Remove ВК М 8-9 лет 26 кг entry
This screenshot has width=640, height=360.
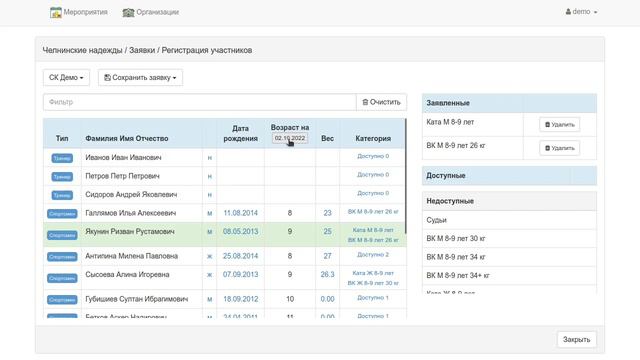click(x=560, y=148)
